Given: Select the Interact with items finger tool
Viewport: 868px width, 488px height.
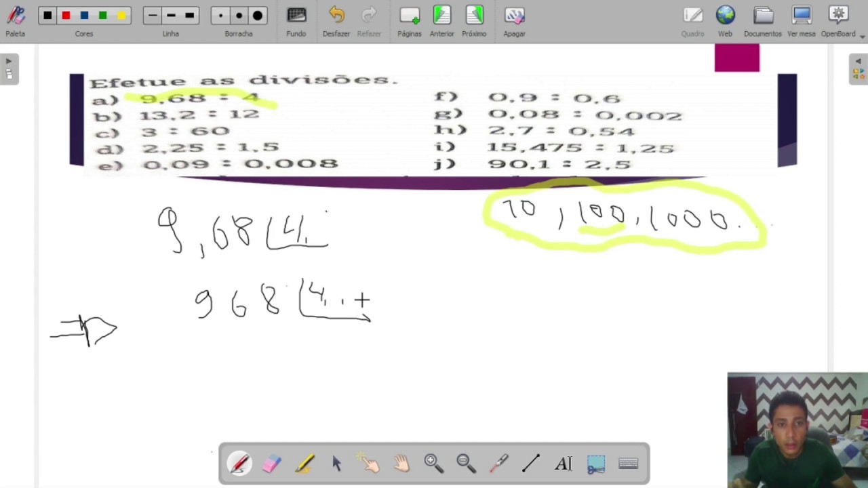Looking at the screenshot, I should pos(369,464).
